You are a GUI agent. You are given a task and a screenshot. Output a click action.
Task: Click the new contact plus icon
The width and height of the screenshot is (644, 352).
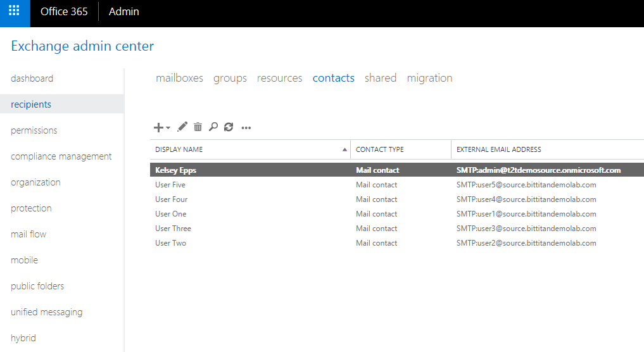pos(158,128)
